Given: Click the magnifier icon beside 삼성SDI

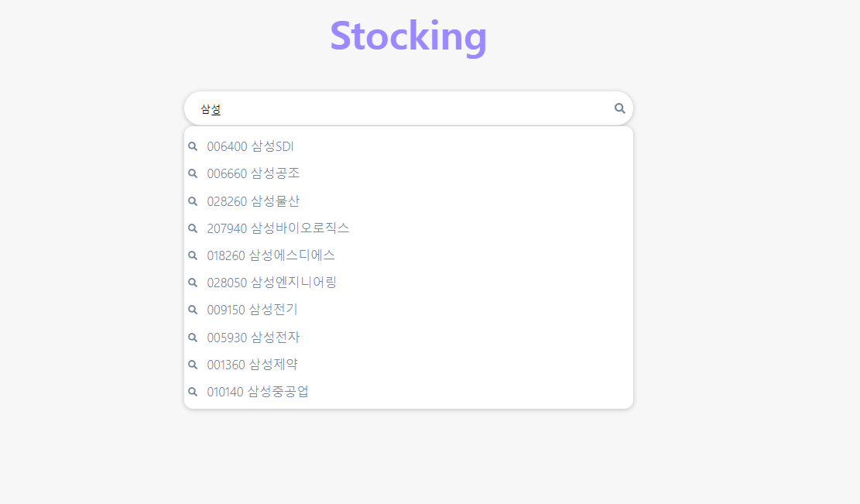Looking at the screenshot, I should tap(193, 146).
